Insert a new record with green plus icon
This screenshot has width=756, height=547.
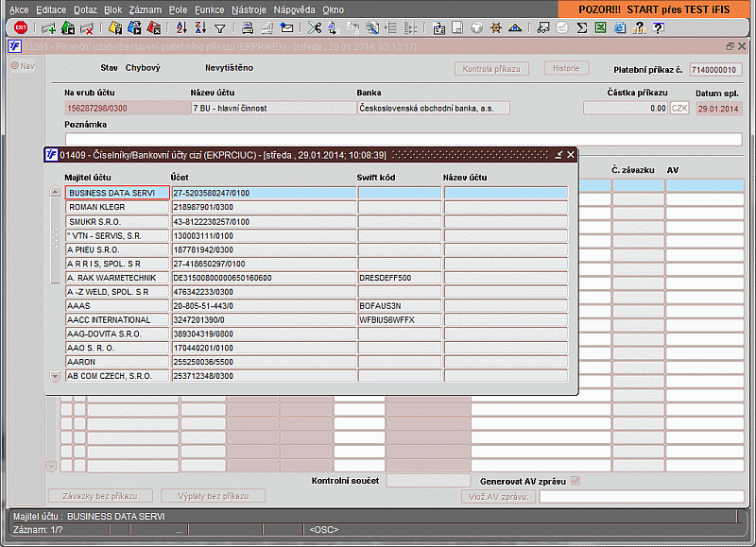click(49, 28)
